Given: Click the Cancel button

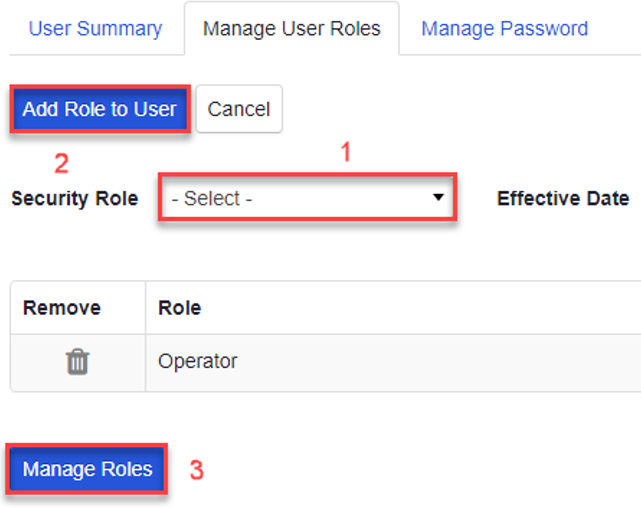Looking at the screenshot, I should pyautogui.click(x=239, y=109).
